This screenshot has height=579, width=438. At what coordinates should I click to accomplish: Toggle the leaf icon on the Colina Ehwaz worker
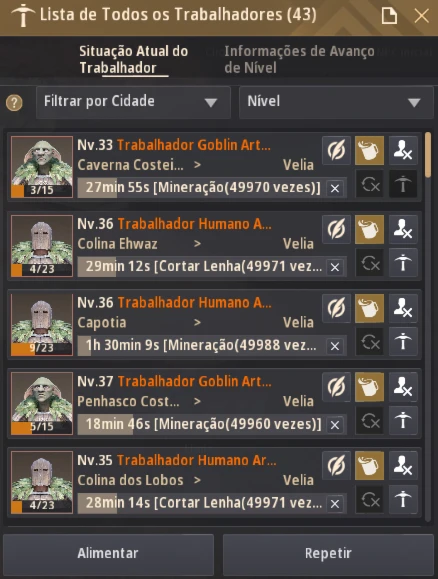click(336, 229)
